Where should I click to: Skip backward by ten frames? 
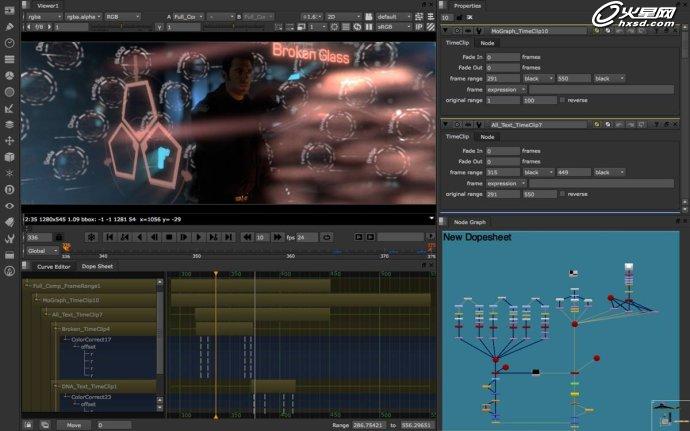(x=247, y=237)
